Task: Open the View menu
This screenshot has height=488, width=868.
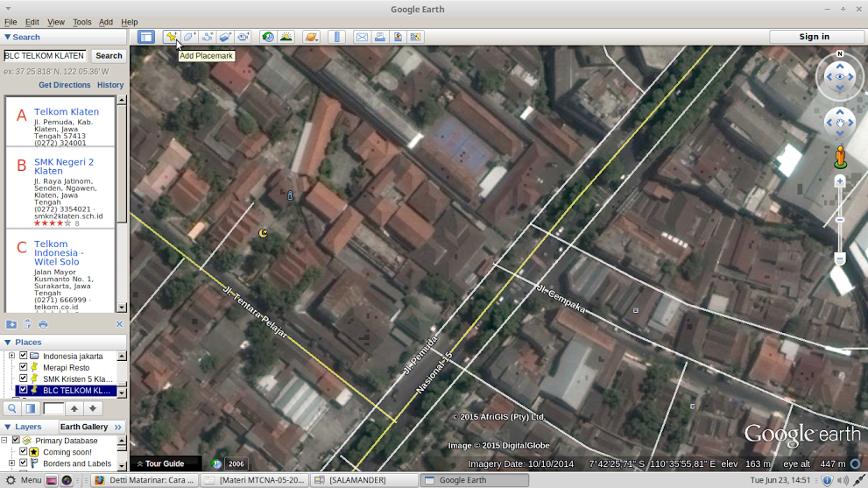Action: click(56, 22)
